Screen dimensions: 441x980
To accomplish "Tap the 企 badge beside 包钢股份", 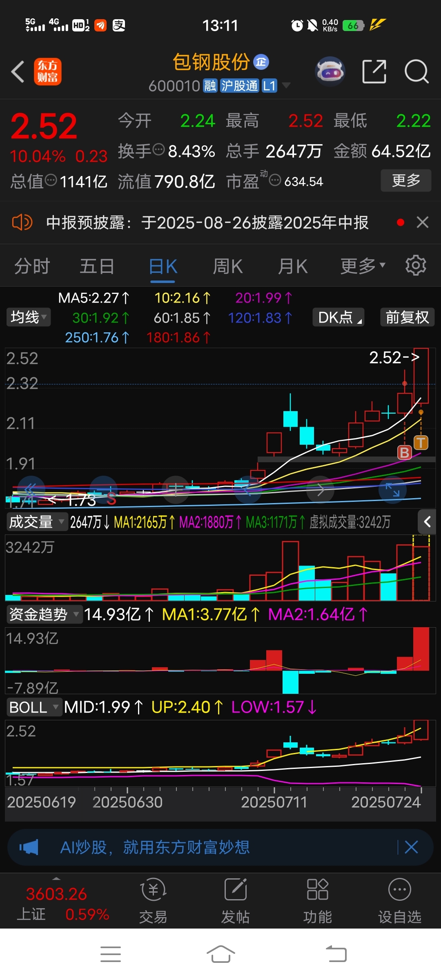I will [261, 62].
